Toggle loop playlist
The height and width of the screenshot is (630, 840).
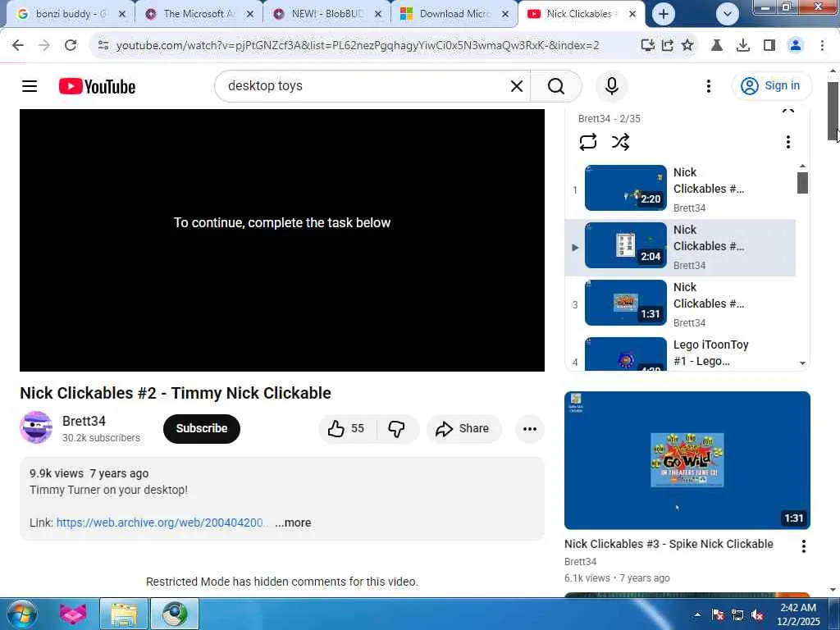tap(587, 142)
